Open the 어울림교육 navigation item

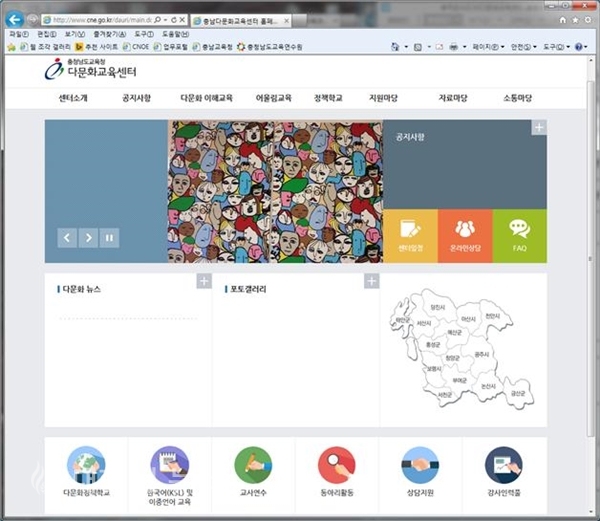(x=274, y=98)
